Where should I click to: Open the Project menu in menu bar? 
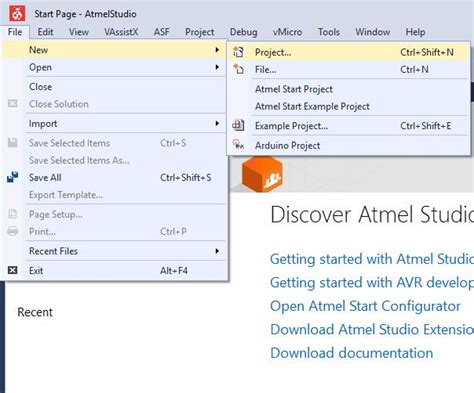coord(200,32)
